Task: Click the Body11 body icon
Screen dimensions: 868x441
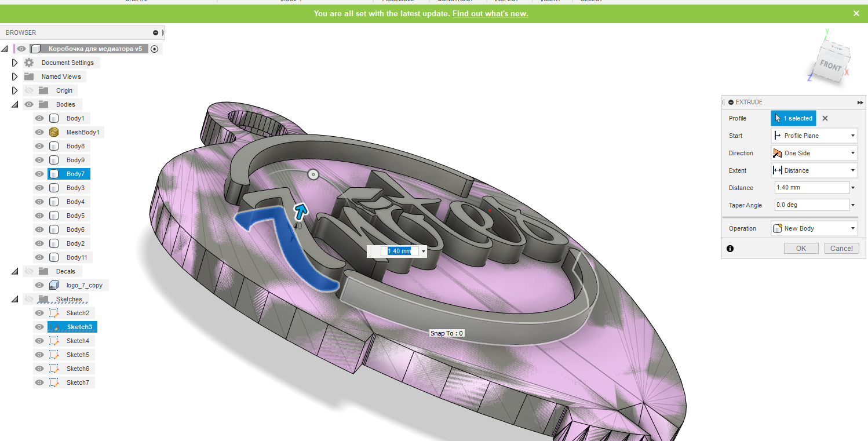Action: tap(54, 257)
